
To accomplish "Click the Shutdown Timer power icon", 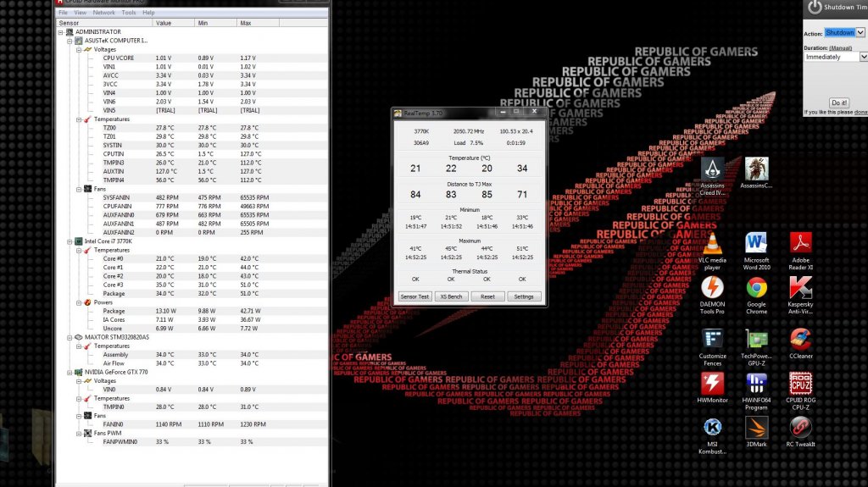I will point(815,7).
